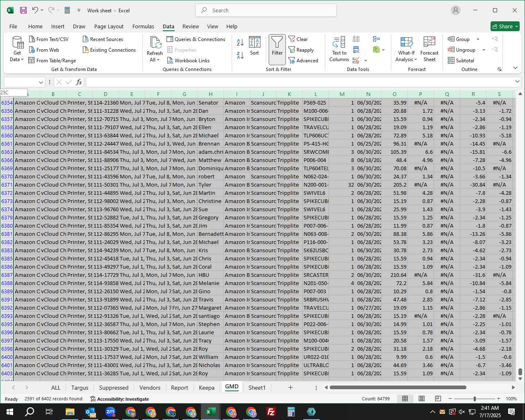
Task: Click the Hide Detail outline icon
Action: point(495,50)
